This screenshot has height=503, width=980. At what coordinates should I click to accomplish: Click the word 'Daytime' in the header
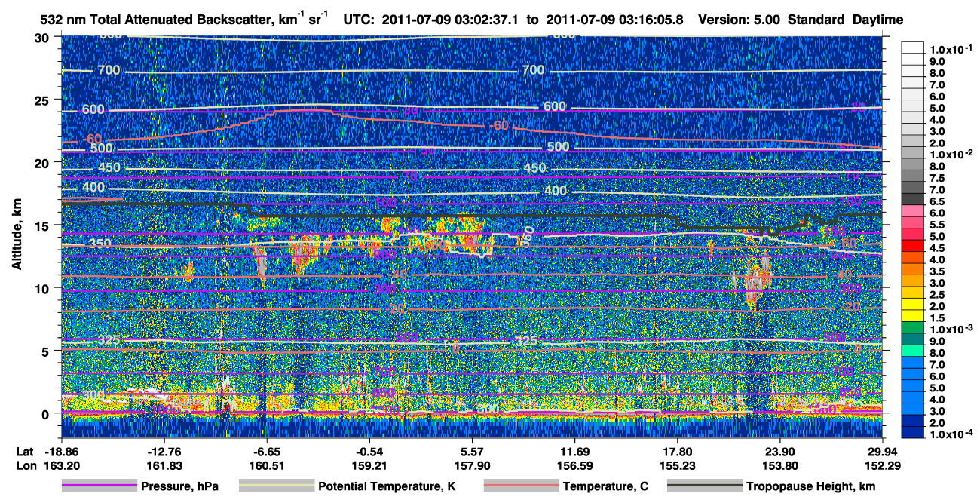point(877,20)
